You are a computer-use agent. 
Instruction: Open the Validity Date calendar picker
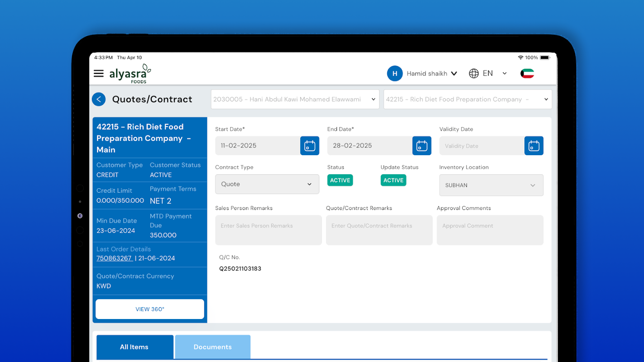click(x=534, y=146)
